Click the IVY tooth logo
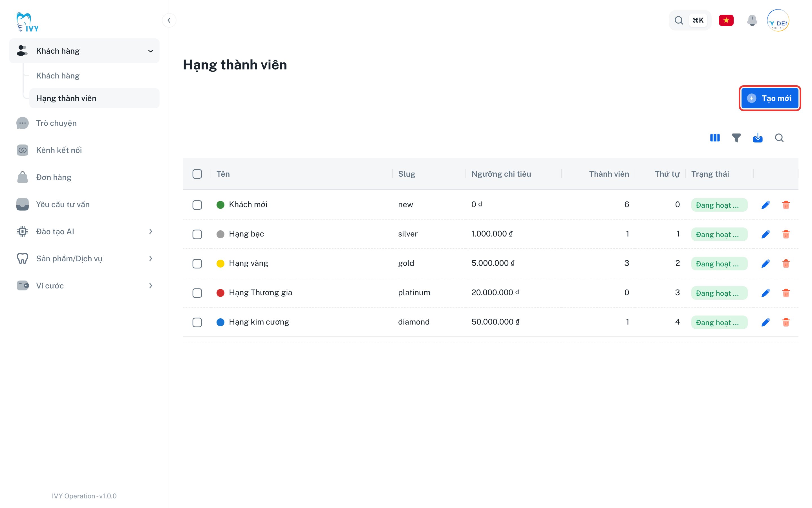The height and width of the screenshot is (508, 812). [27, 22]
